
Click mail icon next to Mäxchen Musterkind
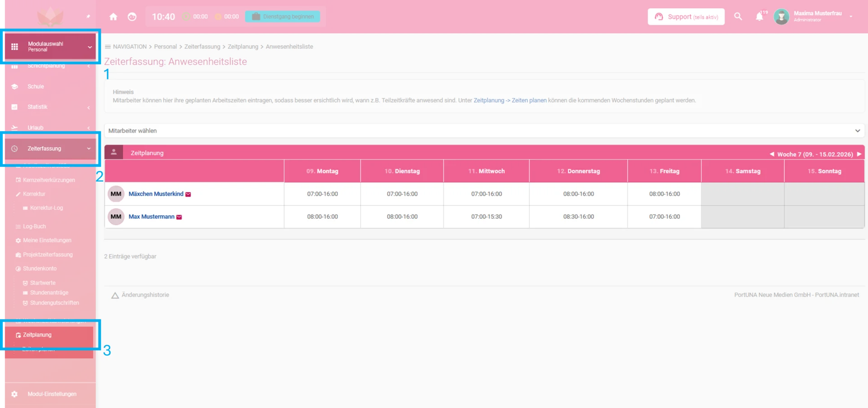click(188, 194)
